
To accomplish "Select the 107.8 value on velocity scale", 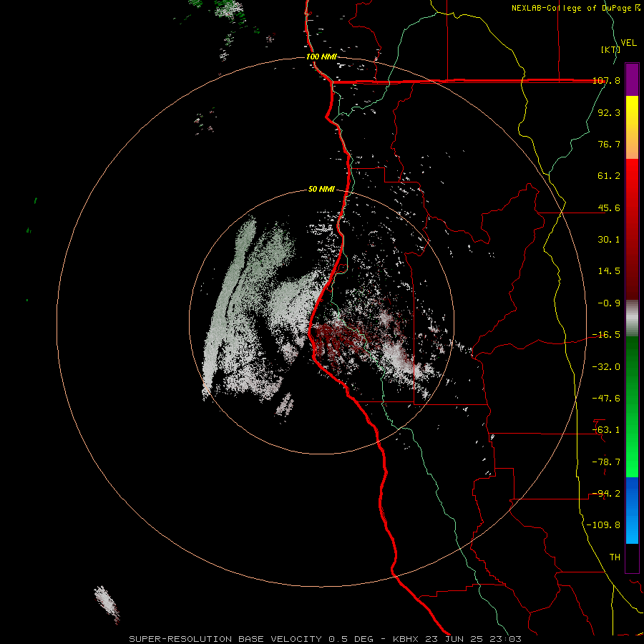I will [607, 80].
